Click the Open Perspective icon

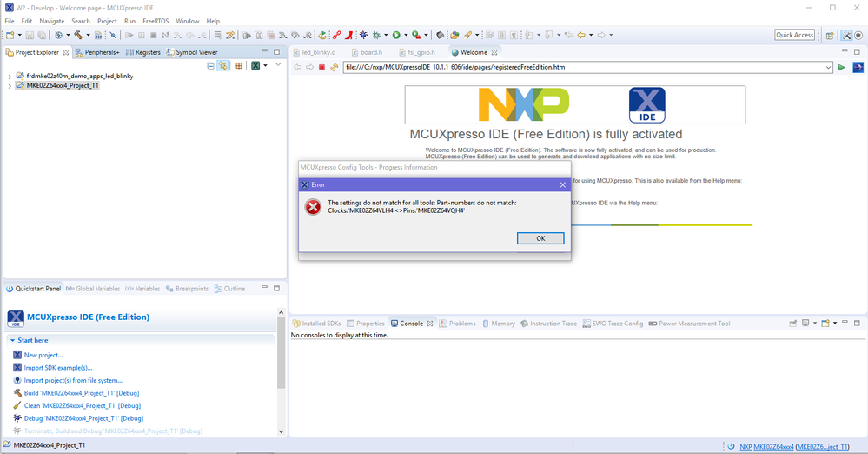(830, 35)
